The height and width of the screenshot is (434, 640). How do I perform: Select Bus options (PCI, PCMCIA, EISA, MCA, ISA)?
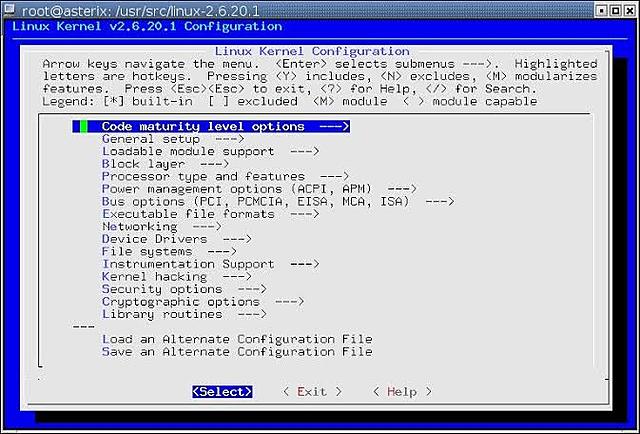278,202
